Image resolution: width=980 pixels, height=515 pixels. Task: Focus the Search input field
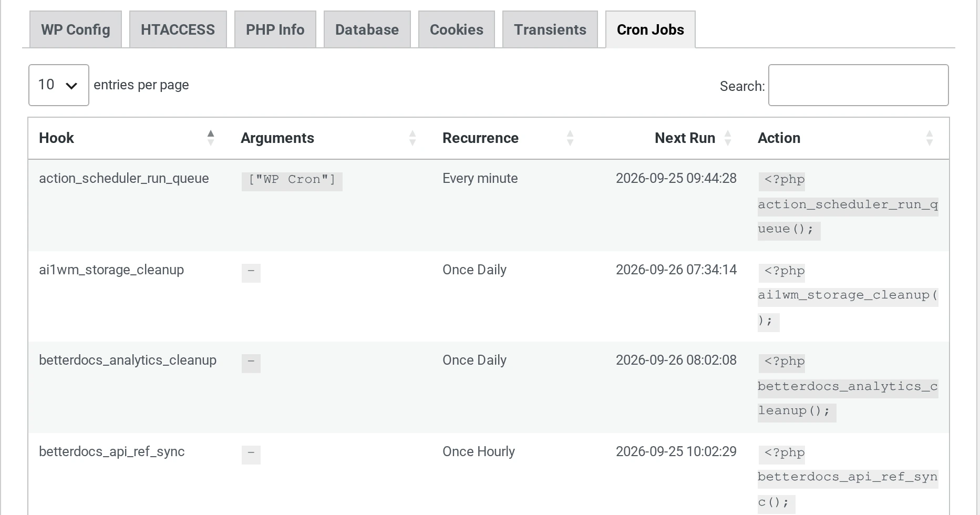pos(858,85)
